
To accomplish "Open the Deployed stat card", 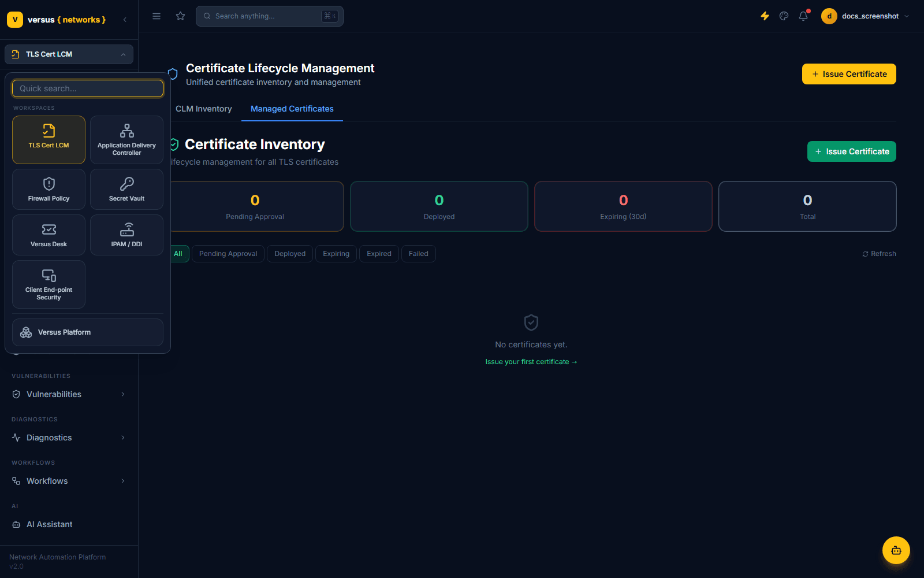I will click(439, 206).
